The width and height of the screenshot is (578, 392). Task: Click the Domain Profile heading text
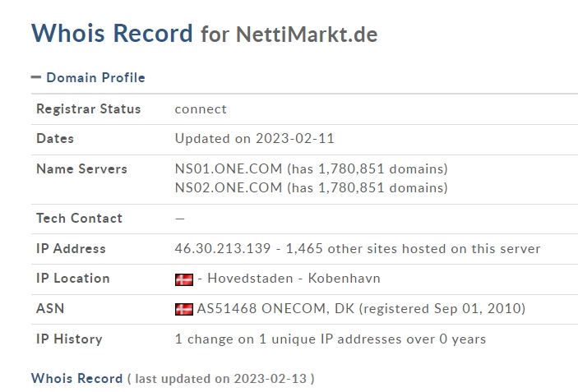(x=96, y=78)
